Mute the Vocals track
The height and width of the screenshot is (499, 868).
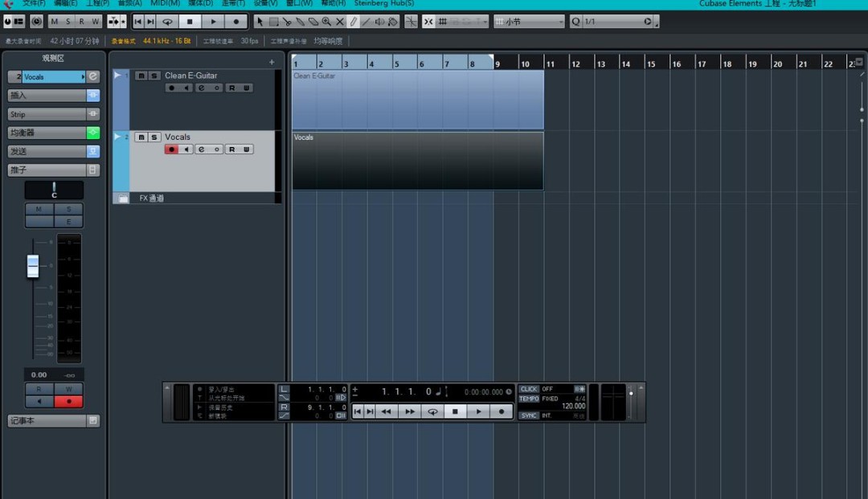142,137
